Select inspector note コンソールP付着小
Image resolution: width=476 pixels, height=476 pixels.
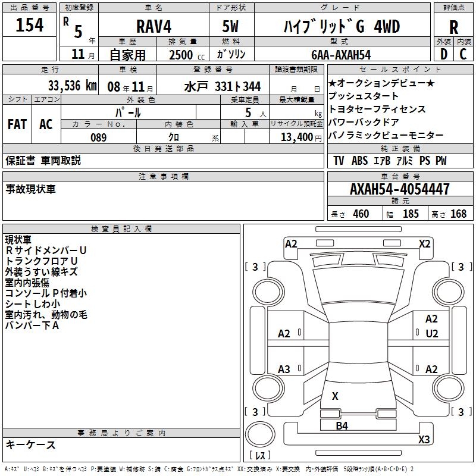coord(46,293)
